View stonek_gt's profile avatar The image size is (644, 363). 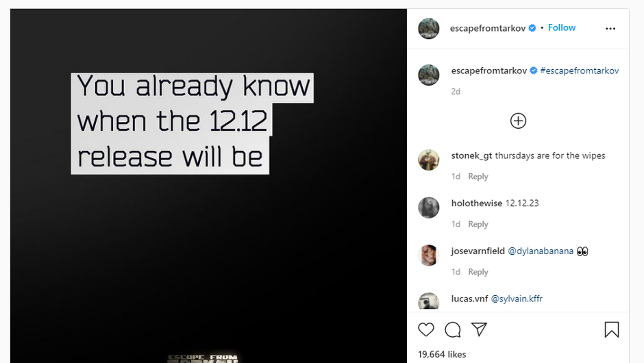pos(428,160)
